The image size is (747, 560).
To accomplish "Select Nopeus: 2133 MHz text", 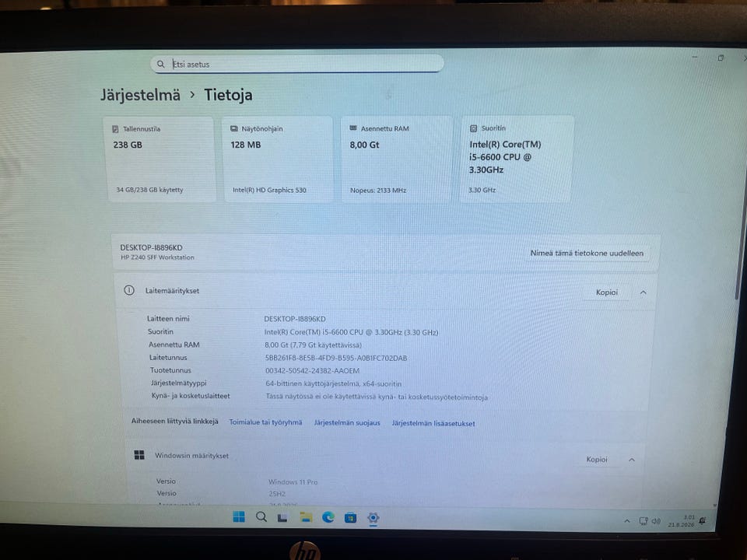I will pos(378,191).
